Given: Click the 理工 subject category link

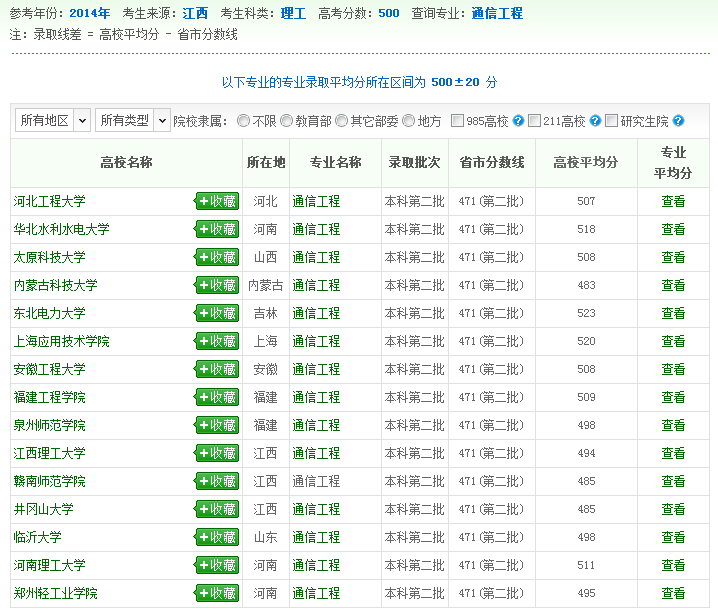Looking at the screenshot, I should 294,13.
